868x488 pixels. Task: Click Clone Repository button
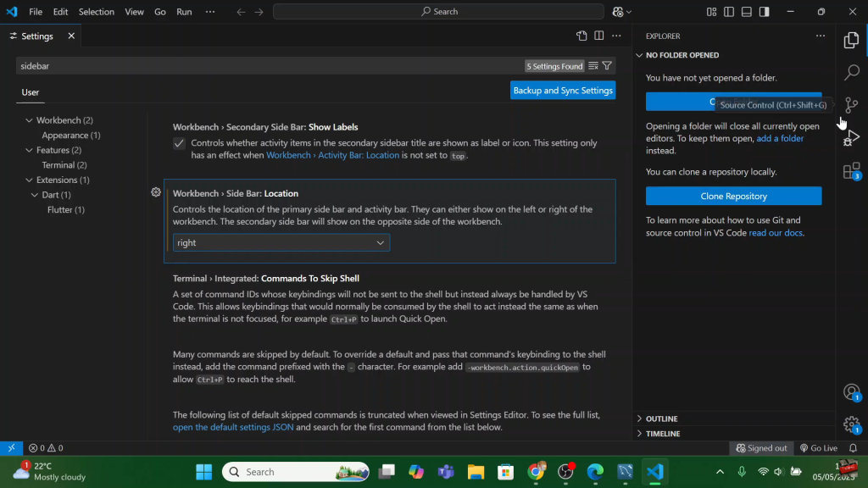733,196
